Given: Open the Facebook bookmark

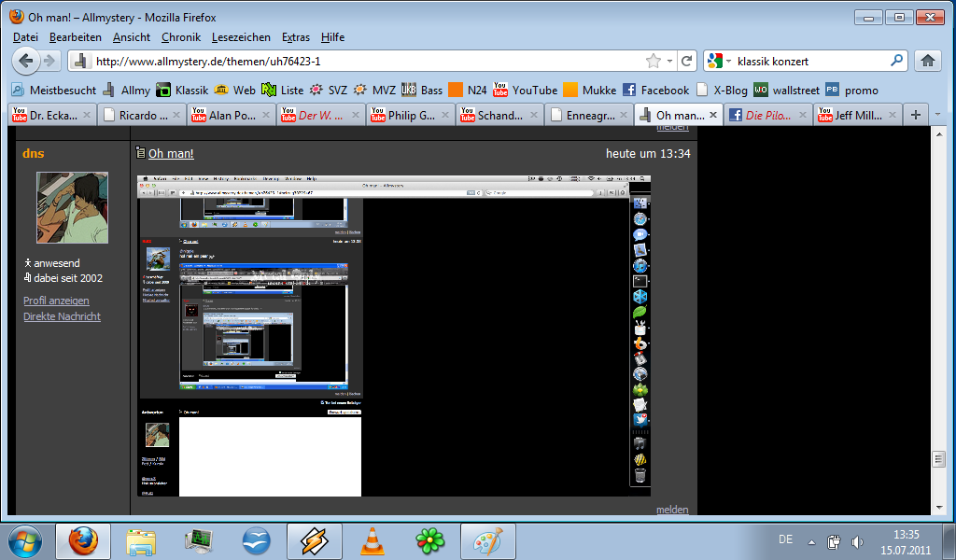Looking at the screenshot, I should pyautogui.click(x=655, y=91).
